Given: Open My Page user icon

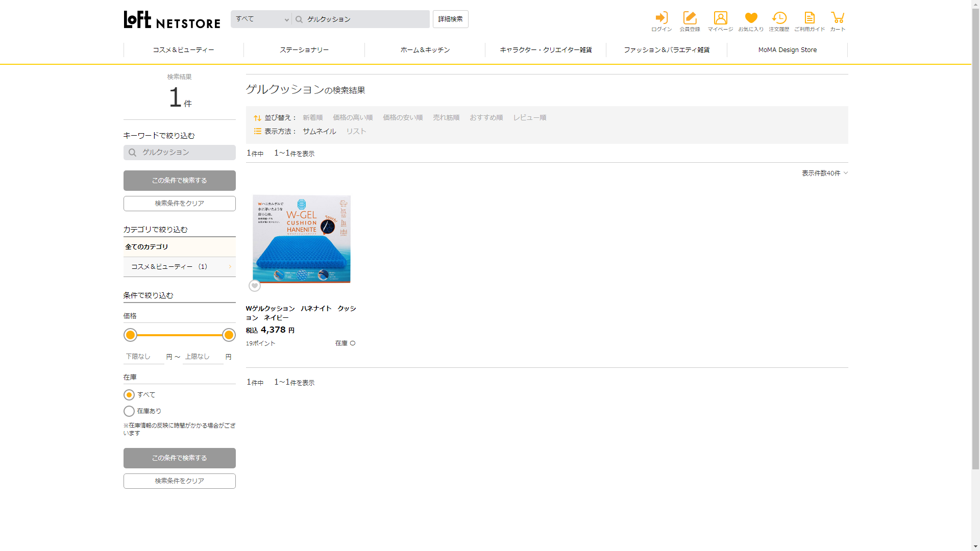Looking at the screenshot, I should pyautogui.click(x=720, y=18).
